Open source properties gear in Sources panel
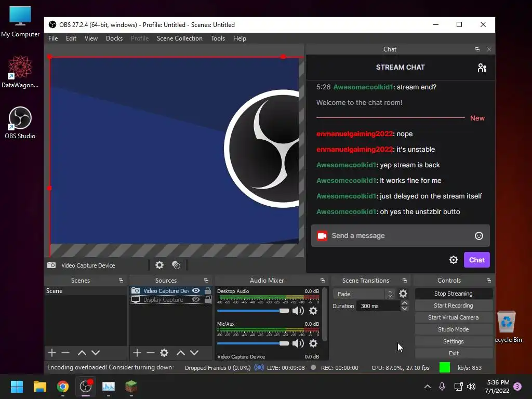 tap(164, 353)
